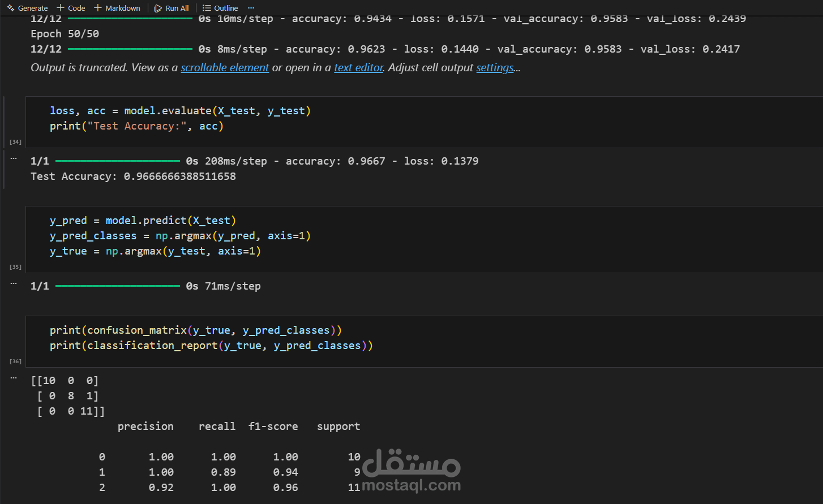
Task: Click confusion matrix row '[[10 0 0]'
Action: 65,381
